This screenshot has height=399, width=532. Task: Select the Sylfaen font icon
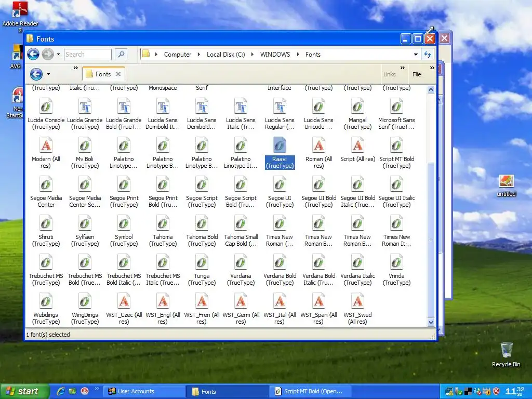(x=85, y=223)
